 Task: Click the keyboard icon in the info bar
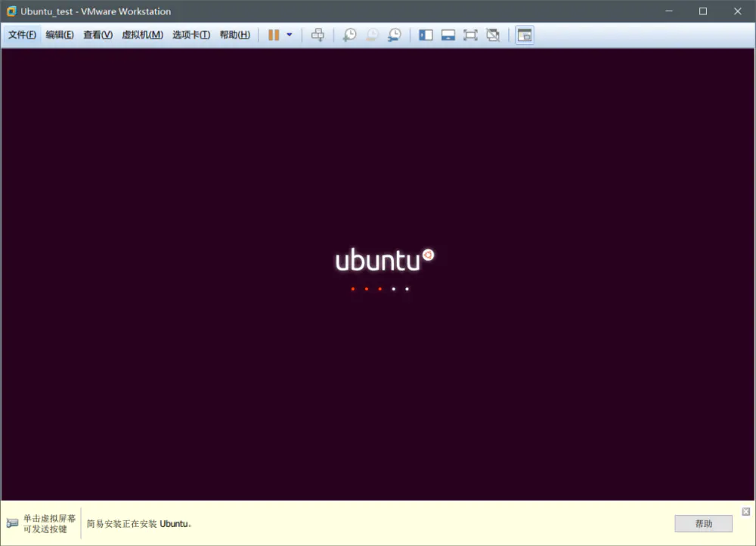pos(13,523)
